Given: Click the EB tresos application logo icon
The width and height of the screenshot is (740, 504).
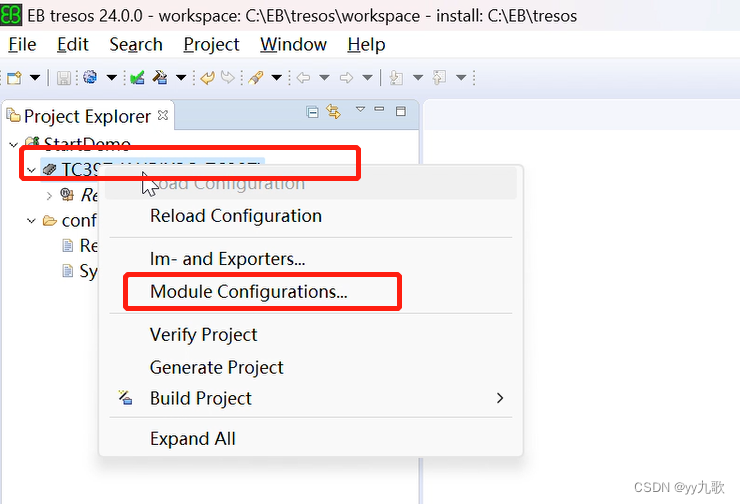Looking at the screenshot, I should tap(10, 15).
